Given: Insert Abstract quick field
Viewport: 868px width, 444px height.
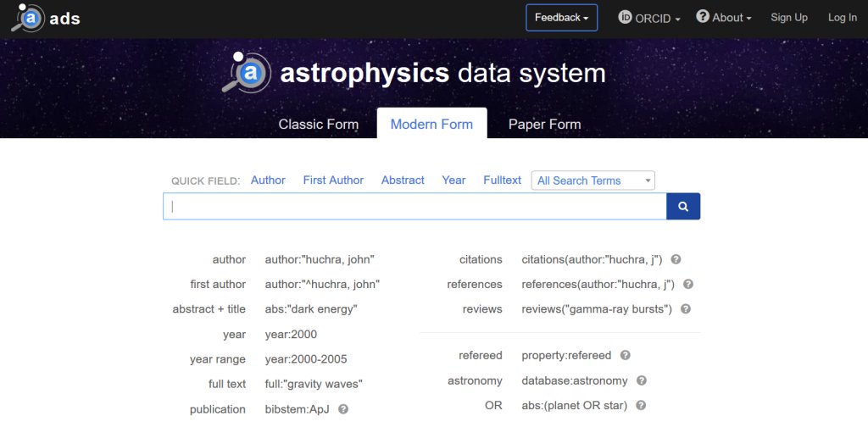Looking at the screenshot, I should pos(403,180).
